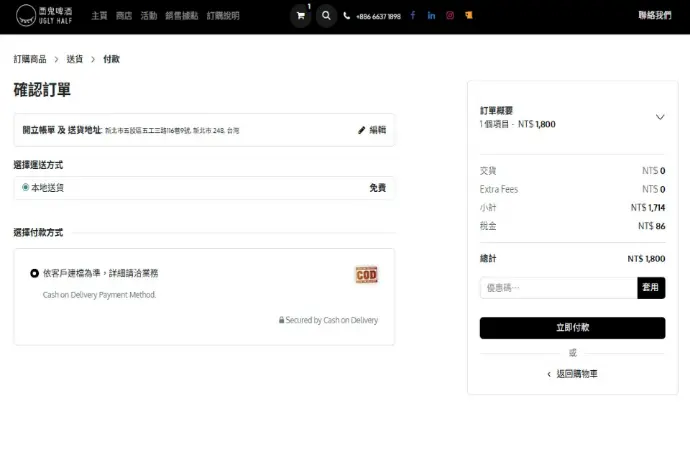This screenshot has width=690, height=460.
Task: Expand the 訂單概要 order summary chevron
Action: pyautogui.click(x=659, y=117)
